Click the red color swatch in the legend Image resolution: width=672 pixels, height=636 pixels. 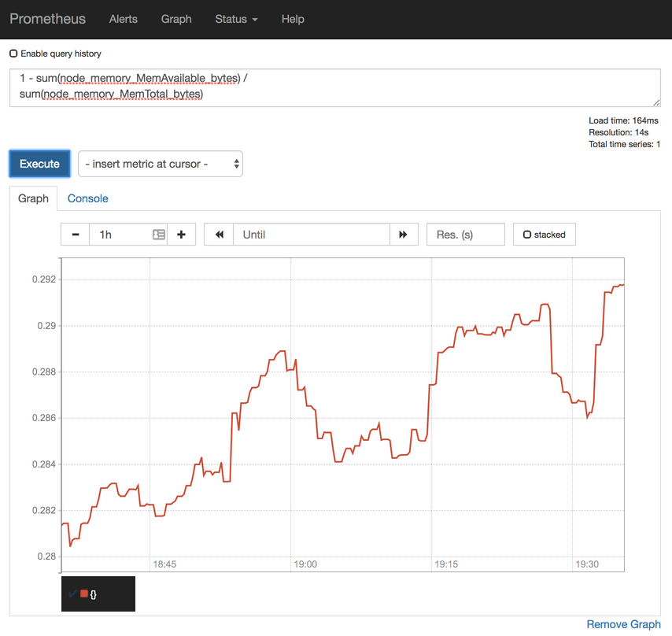pos(83,593)
